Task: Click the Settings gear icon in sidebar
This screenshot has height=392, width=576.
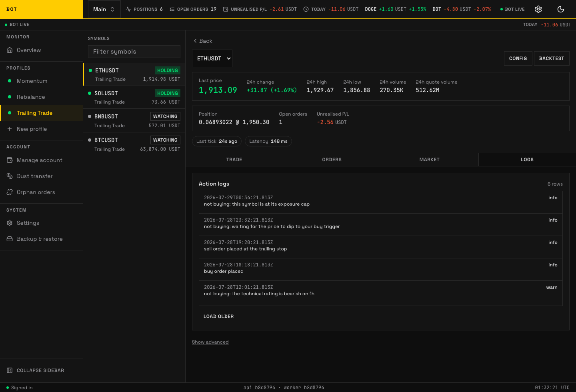Action: tap(10, 223)
